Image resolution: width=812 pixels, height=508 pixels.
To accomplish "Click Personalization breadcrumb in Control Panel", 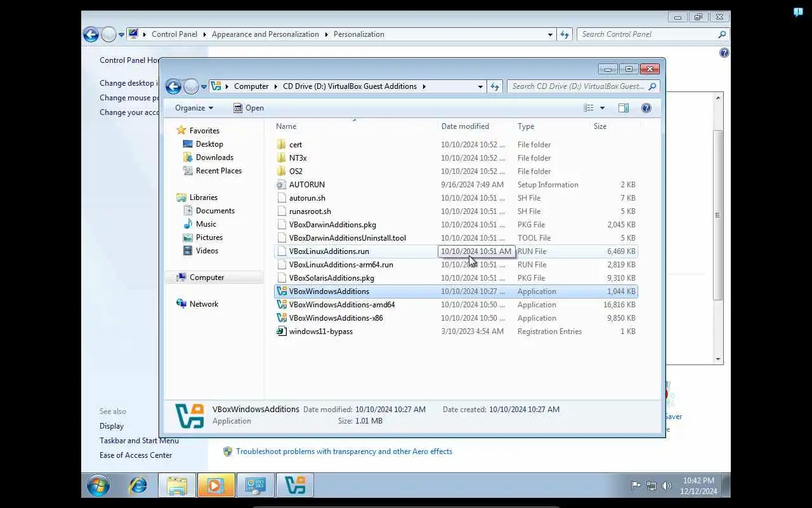I will 359,34.
